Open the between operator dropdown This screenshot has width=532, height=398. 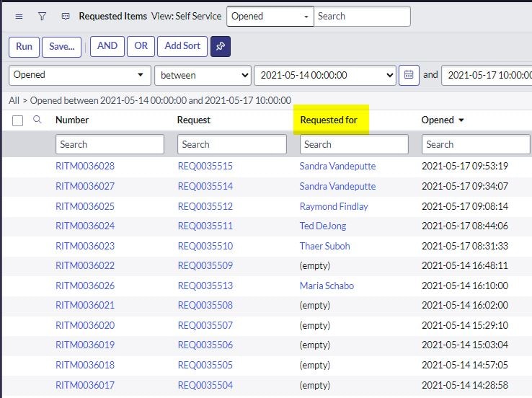(203, 75)
